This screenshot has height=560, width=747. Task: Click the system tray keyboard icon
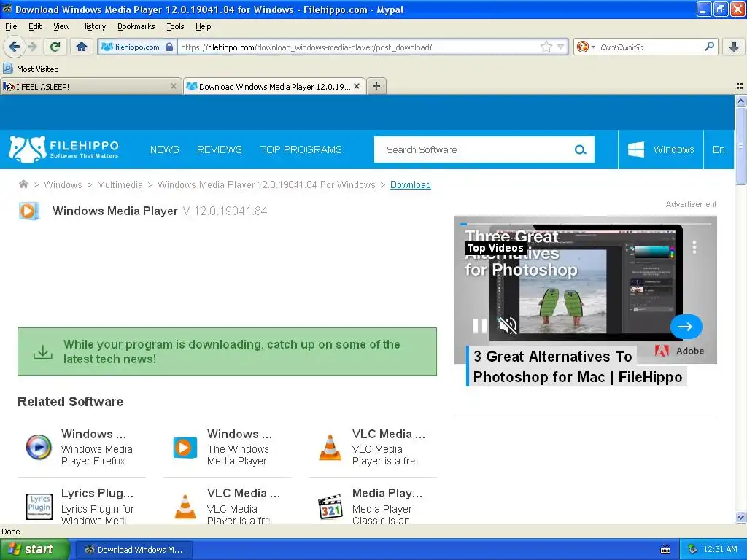pos(665,550)
